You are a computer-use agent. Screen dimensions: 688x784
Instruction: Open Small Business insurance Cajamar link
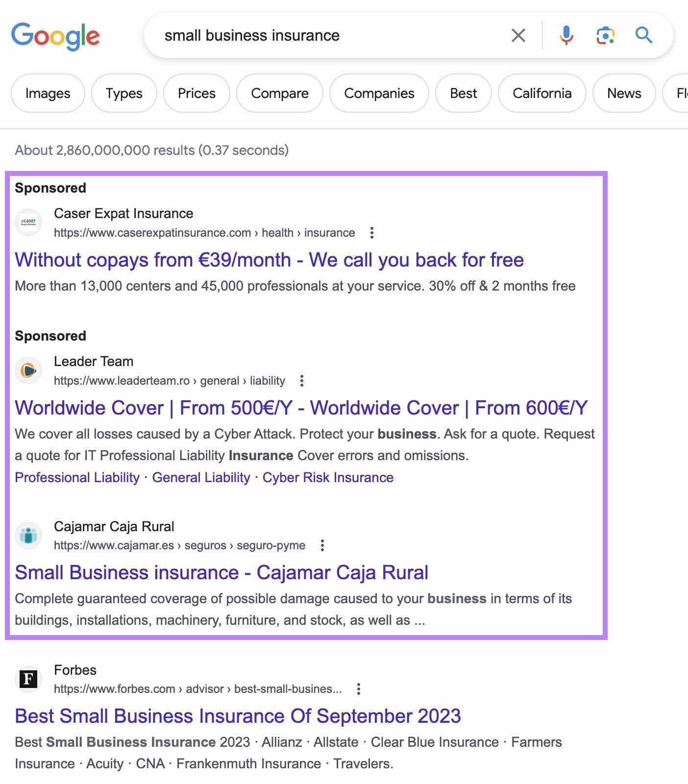tap(221, 572)
